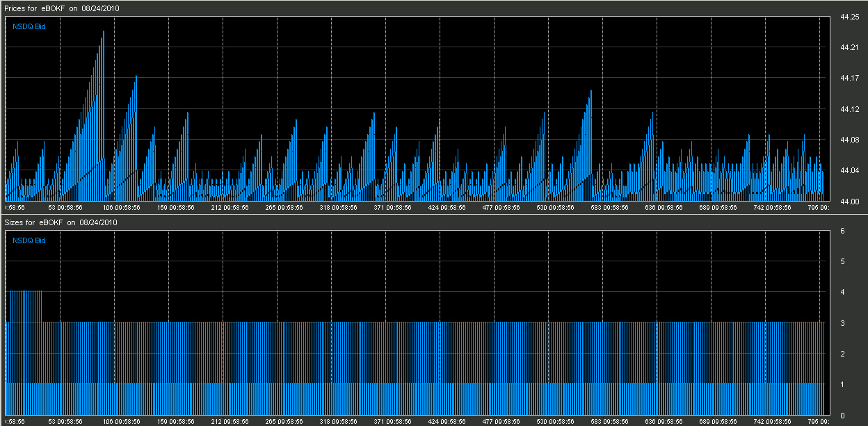Pick '689 09:58:56' tick under the Sizes chart
The height and width of the screenshot is (426, 868).
point(719,421)
